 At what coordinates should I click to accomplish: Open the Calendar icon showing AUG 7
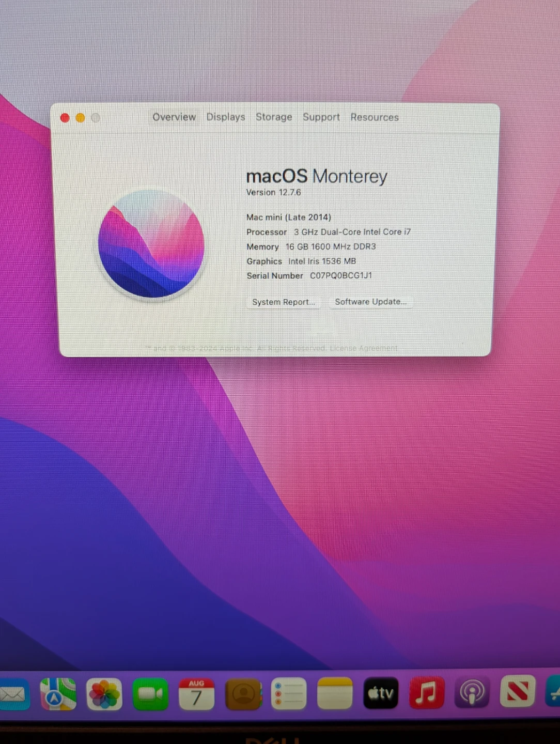point(196,694)
